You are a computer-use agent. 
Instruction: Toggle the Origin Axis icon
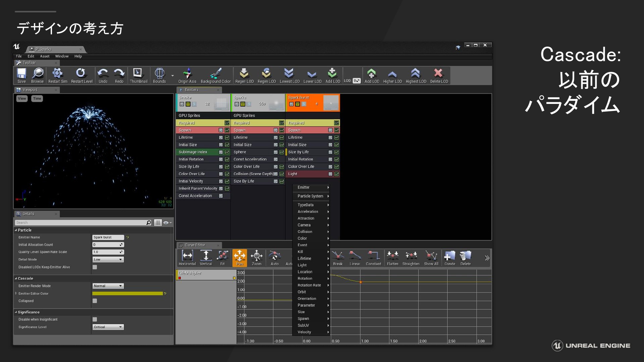pyautogui.click(x=187, y=75)
